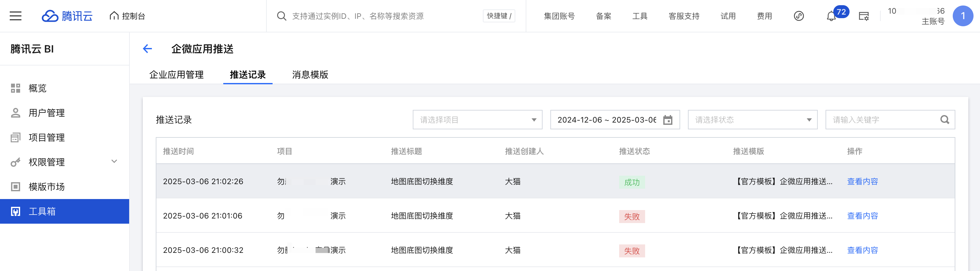This screenshot has width=980, height=271.
Task: Open the notification bell with 72 badge
Action: point(831,16)
